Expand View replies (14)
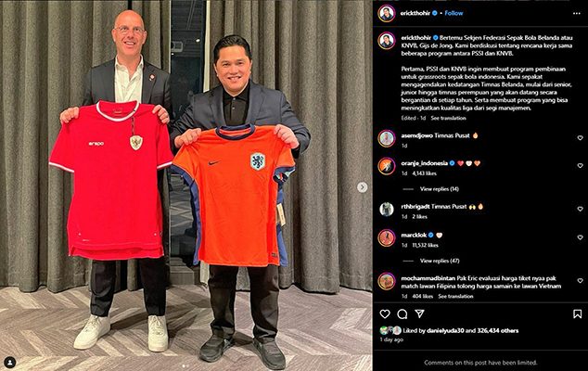The width and height of the screenshot is (588, 371). click(439, 189)
